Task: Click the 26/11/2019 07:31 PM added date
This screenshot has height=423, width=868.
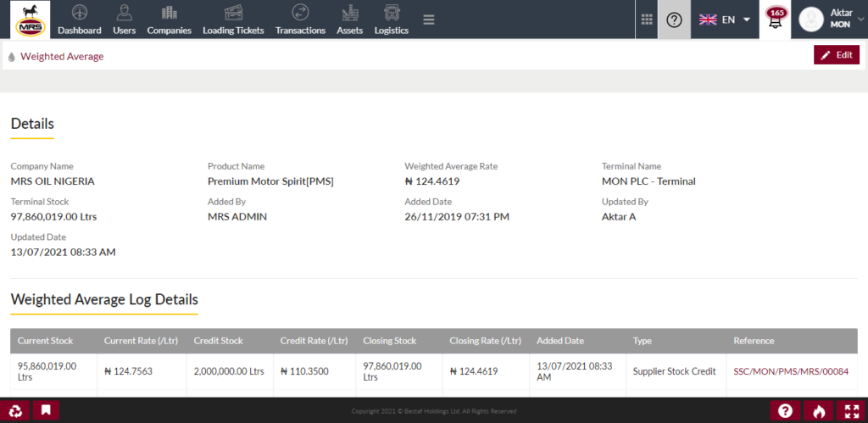Action: 457,216
